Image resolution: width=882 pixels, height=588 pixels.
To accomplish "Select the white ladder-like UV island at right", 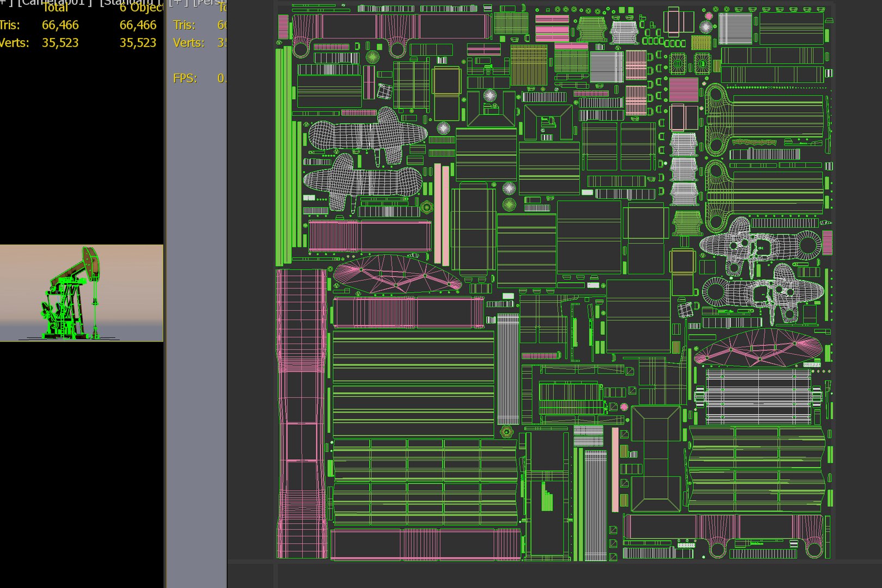I will coord(758,396).
